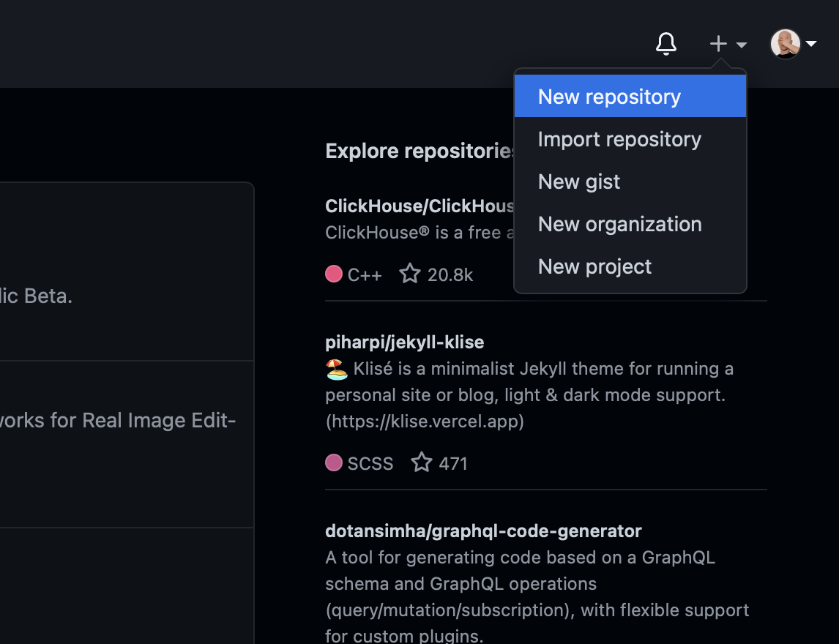The image size is (839, 644).
Task: Click the https://klise.vercel.app URL text
Action: [425, 422]
